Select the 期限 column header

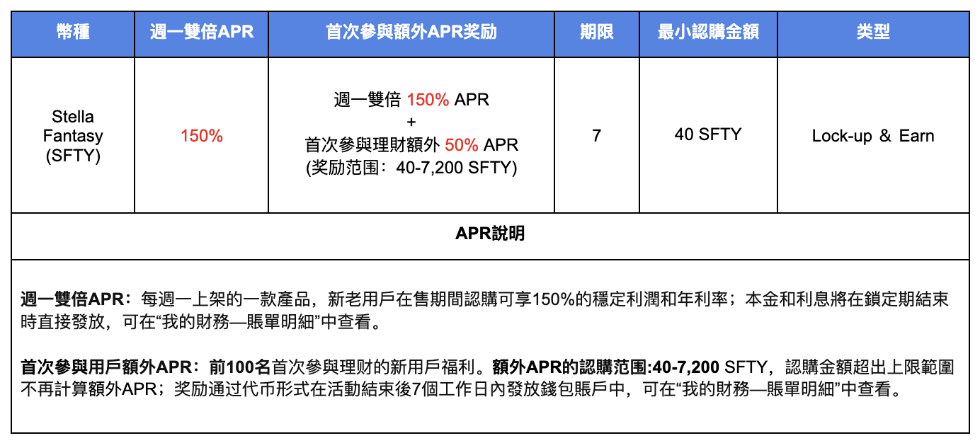[596, 33]
